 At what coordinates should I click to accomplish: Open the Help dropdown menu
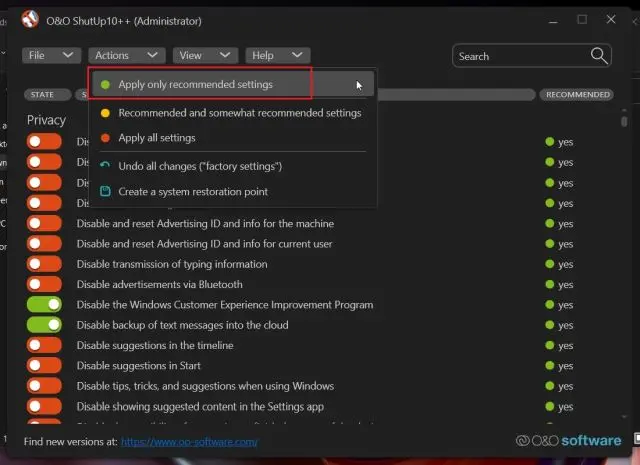[x=278, y=55]
